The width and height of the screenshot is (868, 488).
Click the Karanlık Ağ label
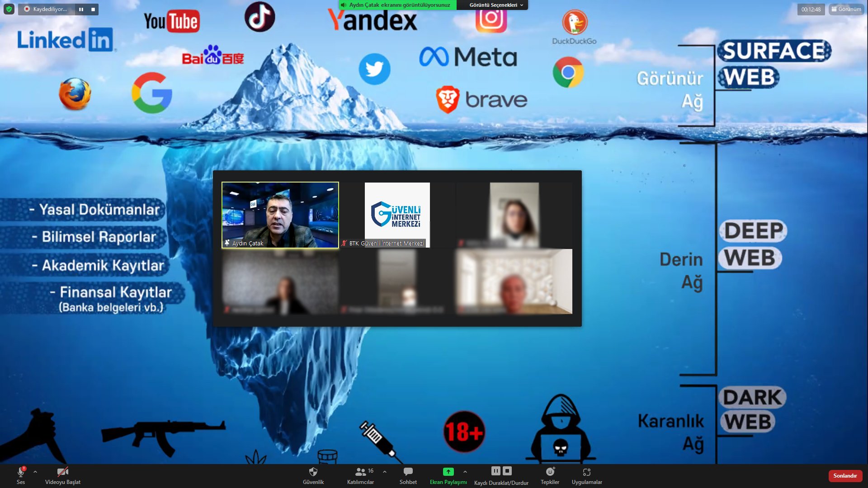(x=671, y=432)
